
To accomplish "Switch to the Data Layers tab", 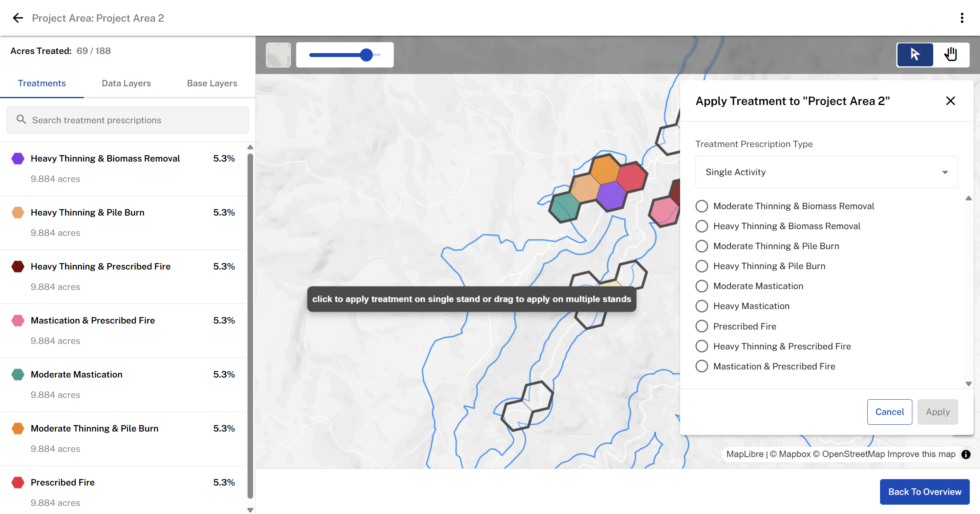I will (126, 83).
